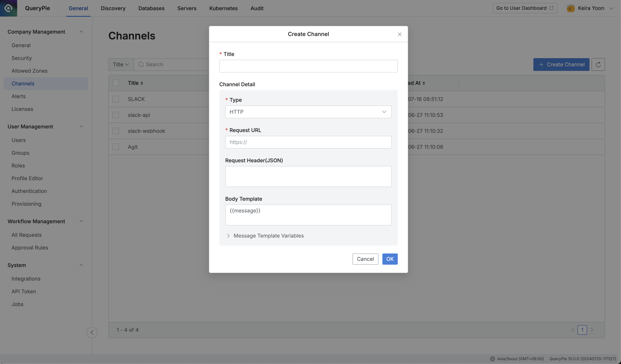
Task: Click the Request URL input field
Action: (309, 142)
